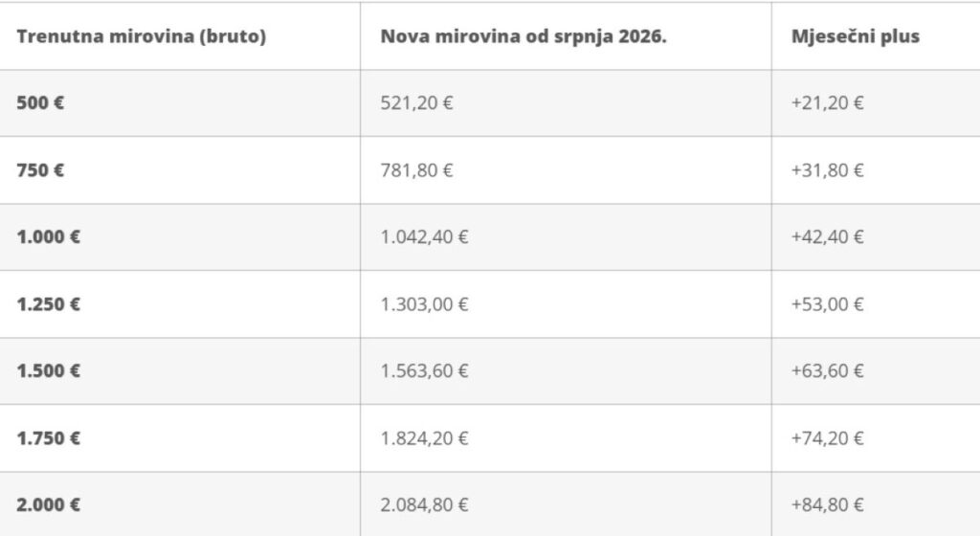
Task: Click the +21,20 € monthly increase
Action: point(827,103)
